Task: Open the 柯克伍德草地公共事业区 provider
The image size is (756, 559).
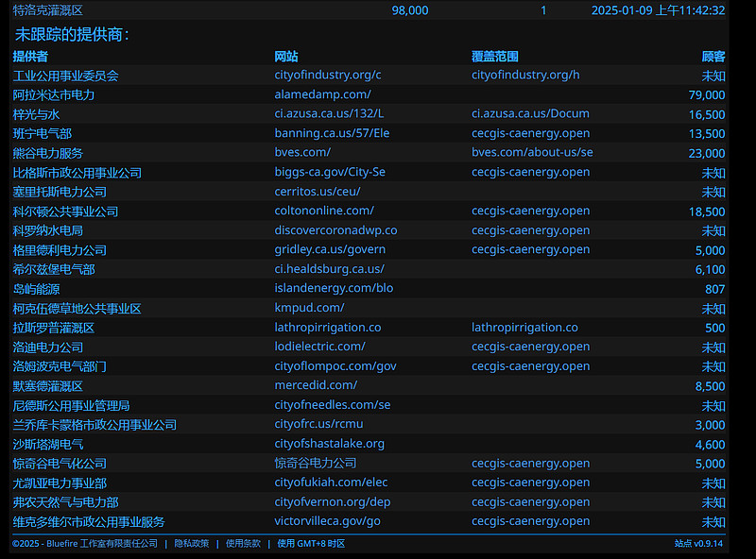Action: (x=77, y=309)
